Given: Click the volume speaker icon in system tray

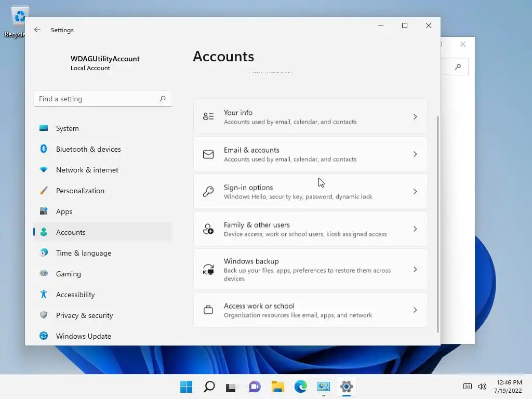Looking at the screenshot, I should pyautogui.click(x=482, y=387).
